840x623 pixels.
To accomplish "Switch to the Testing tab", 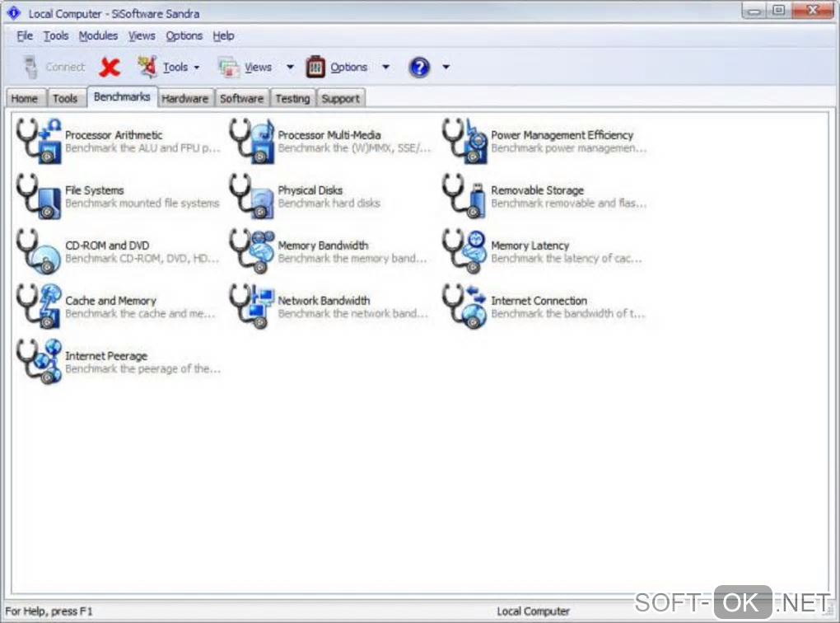I will [x=292, y=99].
